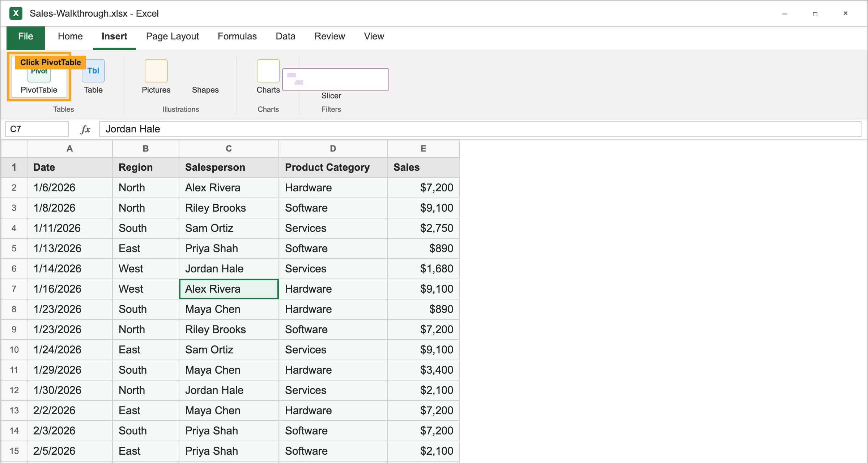Select the 2/5/2026 date cell
The height and width of the screenshot is (463, 868).
70,451
